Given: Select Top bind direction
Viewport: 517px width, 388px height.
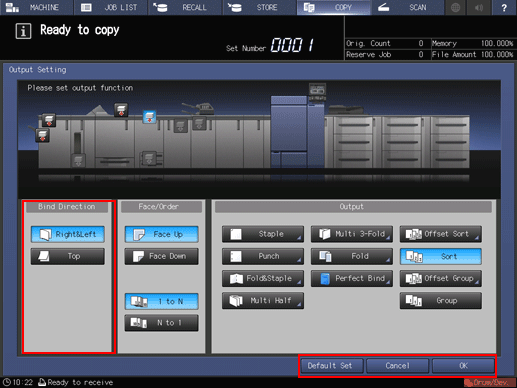Looking at the screenshot, I should [68, 256].
